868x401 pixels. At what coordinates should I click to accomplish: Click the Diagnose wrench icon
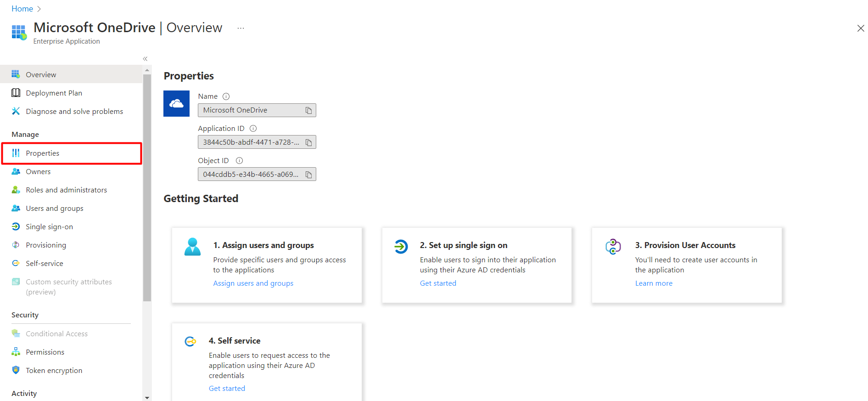pos(16,111)
